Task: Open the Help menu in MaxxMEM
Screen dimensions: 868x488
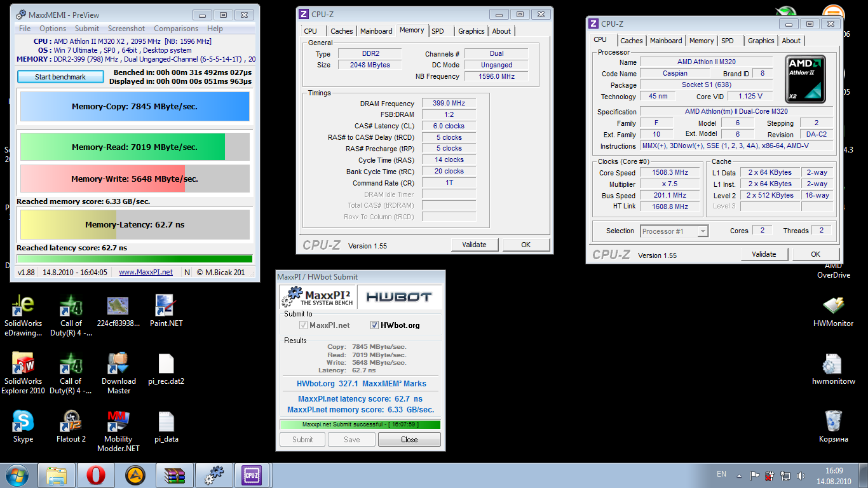Action: click(215, 29)
